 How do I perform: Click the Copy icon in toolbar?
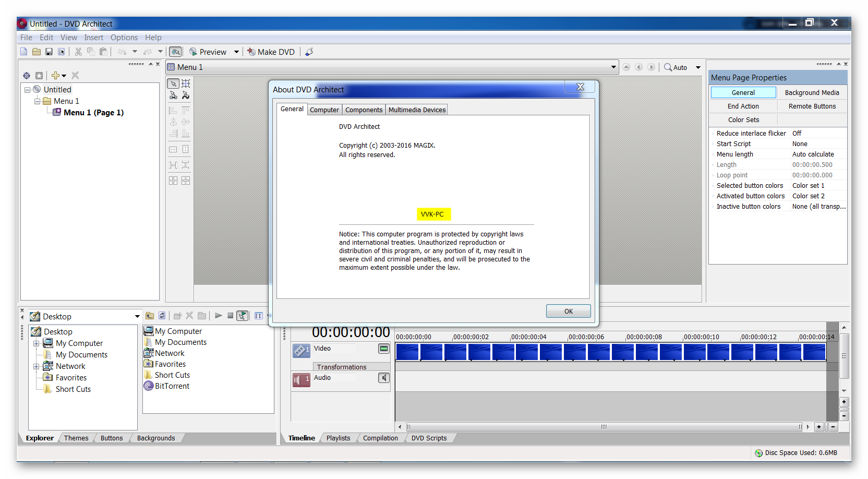click(91, 52)
